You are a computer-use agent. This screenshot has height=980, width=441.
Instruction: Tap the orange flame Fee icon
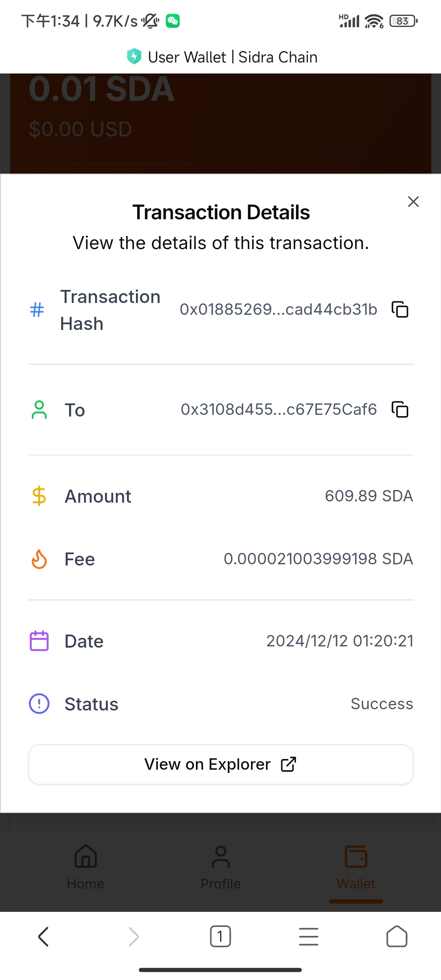[39, 559]
